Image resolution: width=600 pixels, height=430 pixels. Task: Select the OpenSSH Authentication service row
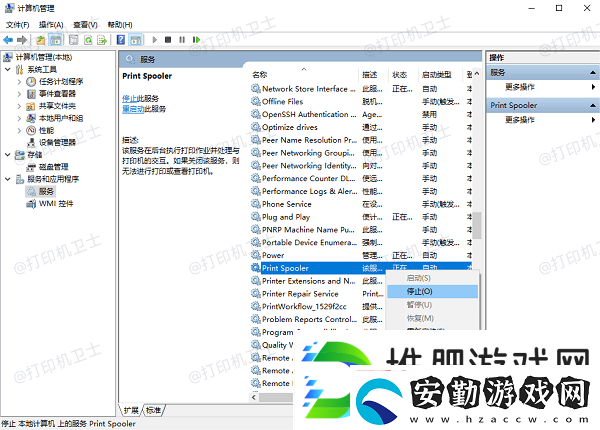point(361,114)
